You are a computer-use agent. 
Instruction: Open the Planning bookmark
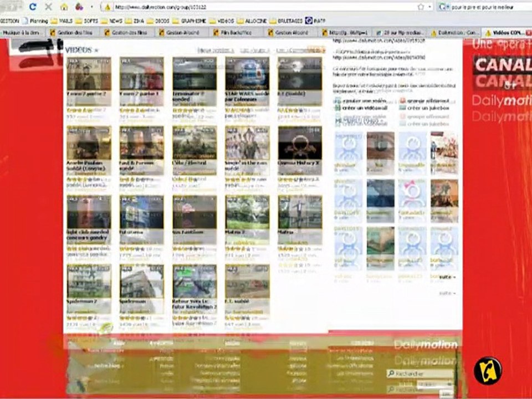[x=35, y=21]
